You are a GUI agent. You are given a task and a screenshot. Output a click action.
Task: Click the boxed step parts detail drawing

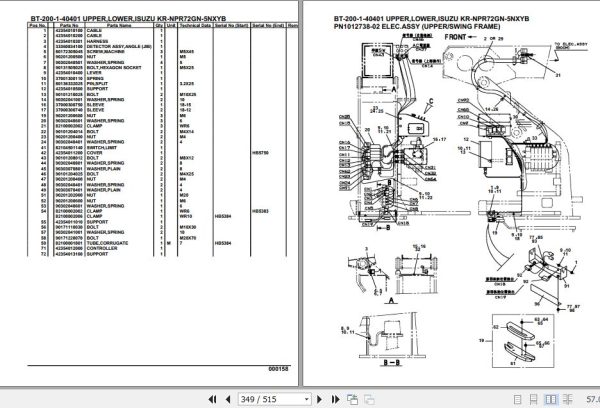(523, 341)
